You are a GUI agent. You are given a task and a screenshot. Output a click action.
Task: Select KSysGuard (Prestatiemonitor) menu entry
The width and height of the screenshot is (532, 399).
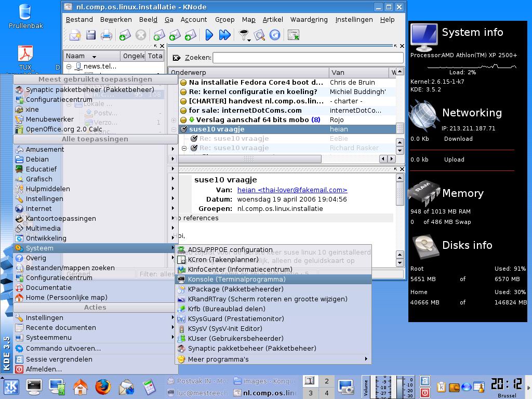(273, 318)
